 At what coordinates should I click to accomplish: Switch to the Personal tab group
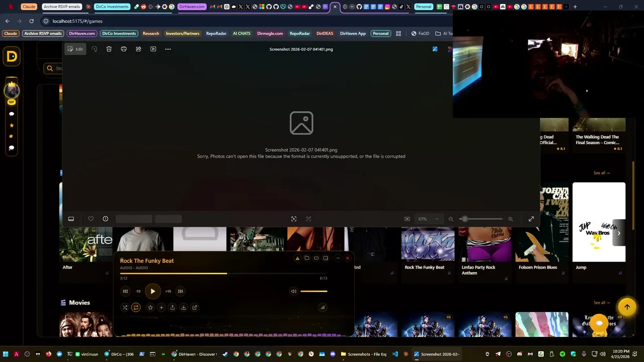click(424, 7)
